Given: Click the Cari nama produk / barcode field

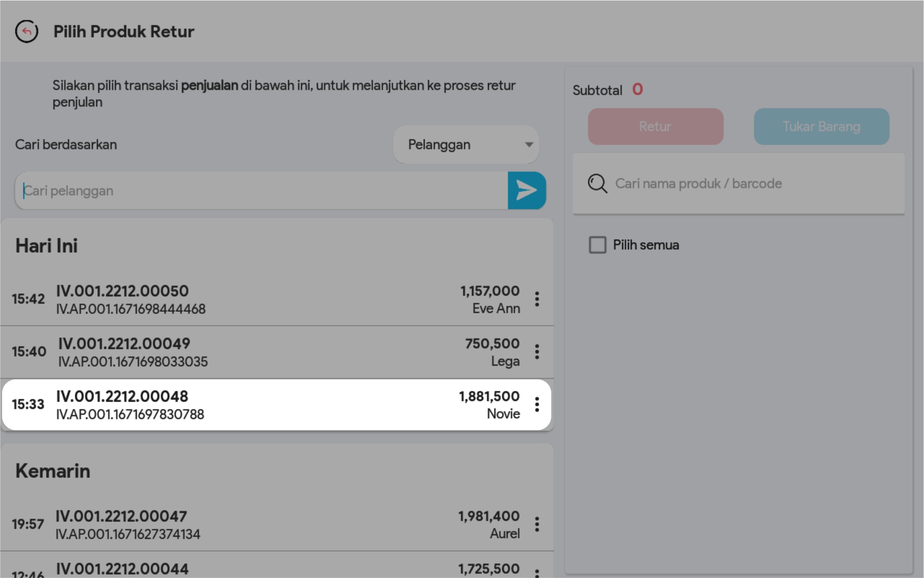Looking at the screenshot, I should pos(748,183).
